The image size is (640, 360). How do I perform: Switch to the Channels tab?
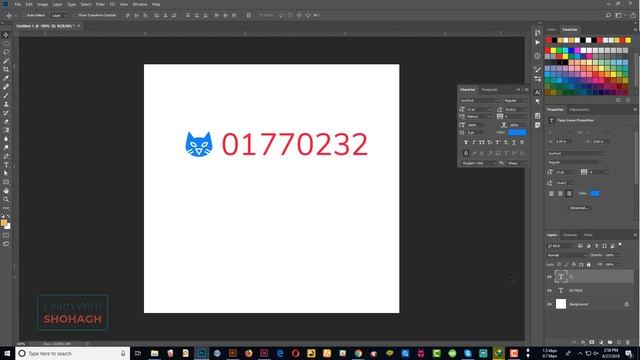coord(570,235)
